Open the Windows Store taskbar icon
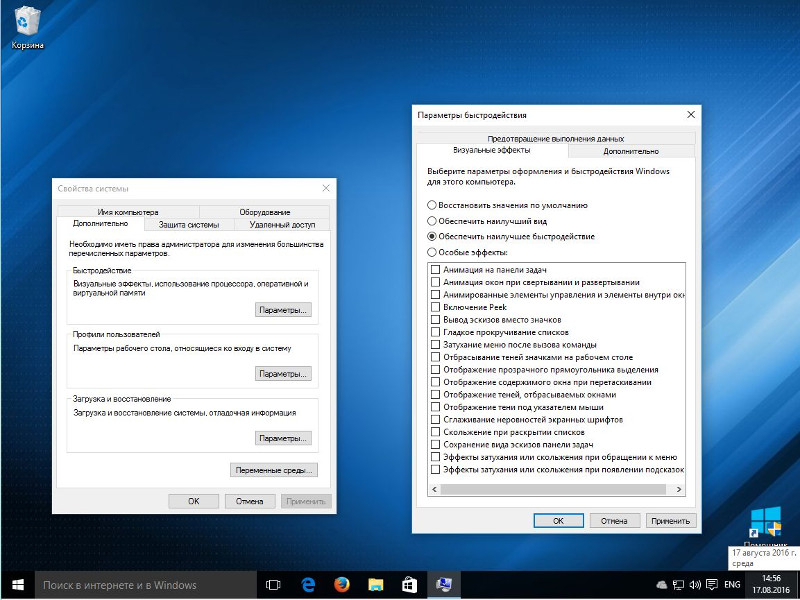Viewport: 800px width, 600px height. point(409,585)
